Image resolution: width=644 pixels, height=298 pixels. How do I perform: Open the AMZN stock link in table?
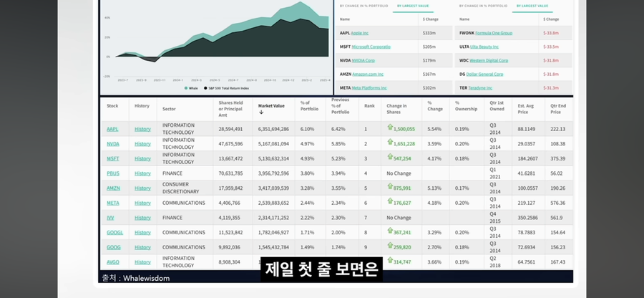click(113, 188)
